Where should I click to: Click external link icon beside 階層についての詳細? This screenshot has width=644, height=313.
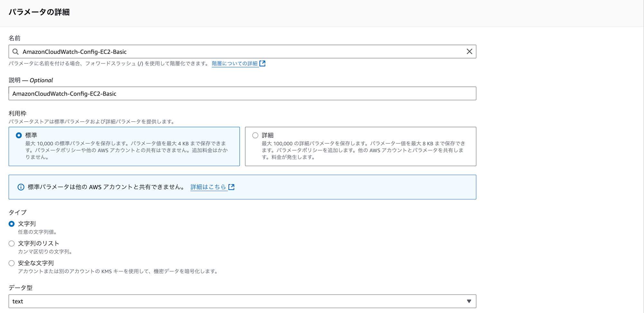[262, 63]
